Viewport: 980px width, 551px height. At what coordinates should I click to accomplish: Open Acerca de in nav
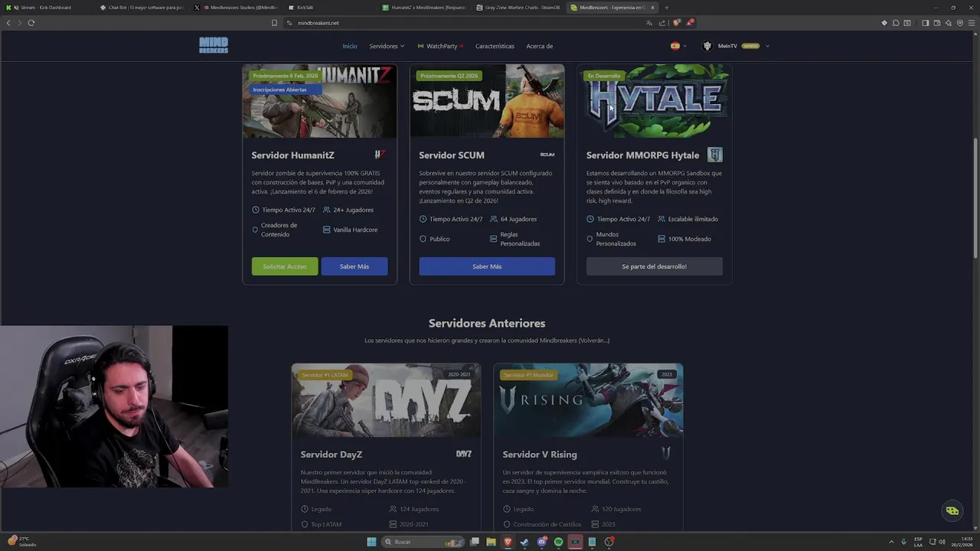[539, 46]
